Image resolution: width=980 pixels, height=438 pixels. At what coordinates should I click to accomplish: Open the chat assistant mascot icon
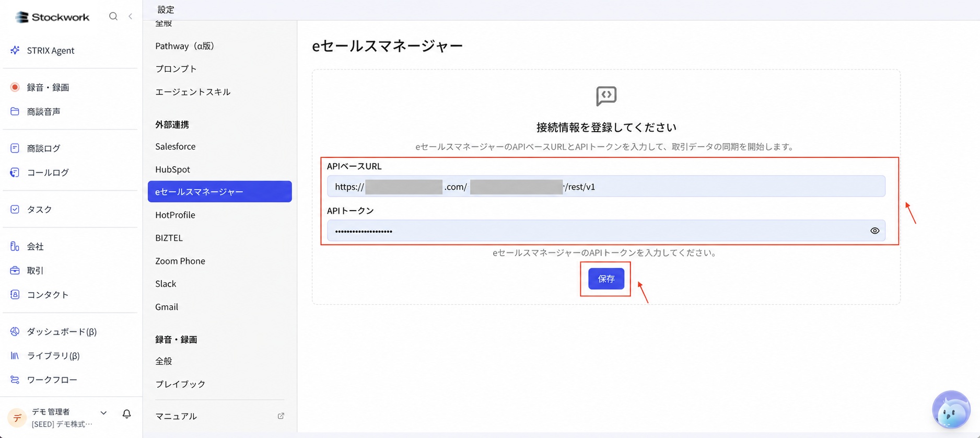click(x=951, y=410)
